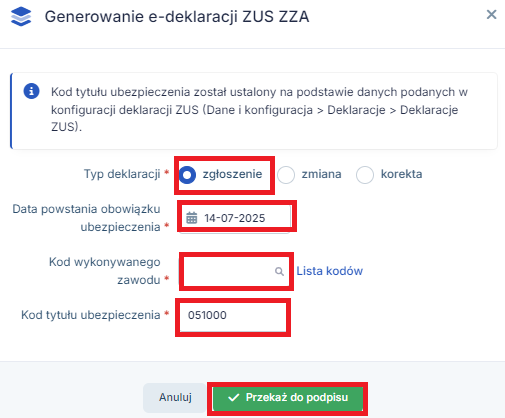
Task: Click the Data powstania obowiązku ubezpieczenia label
Action: 87,218
